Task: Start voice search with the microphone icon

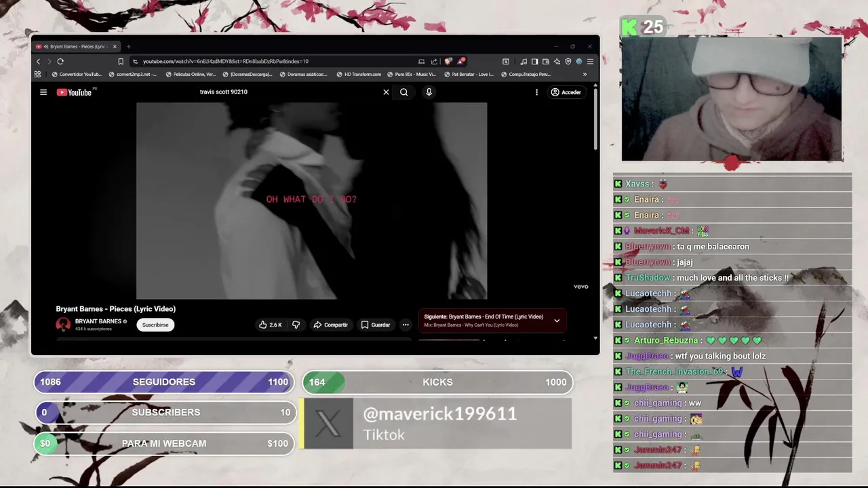Action: pos(429,92)
